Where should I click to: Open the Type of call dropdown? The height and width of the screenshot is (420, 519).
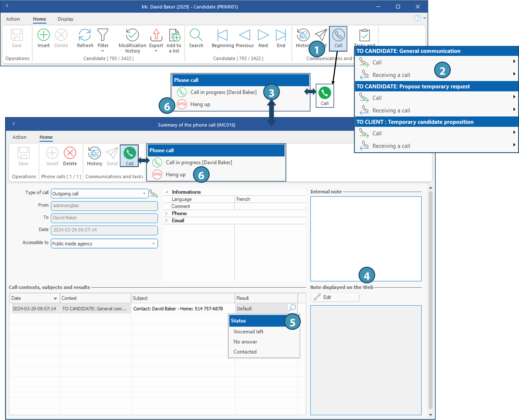point(144,194)
